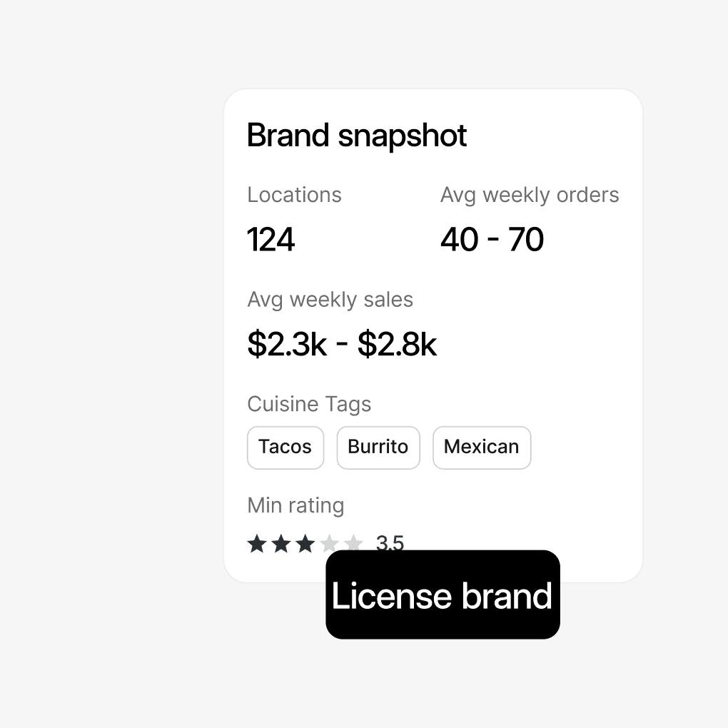Click the fifth greyed-out rating star
Screen dimensions: 728x728
[x=353, y=544]
